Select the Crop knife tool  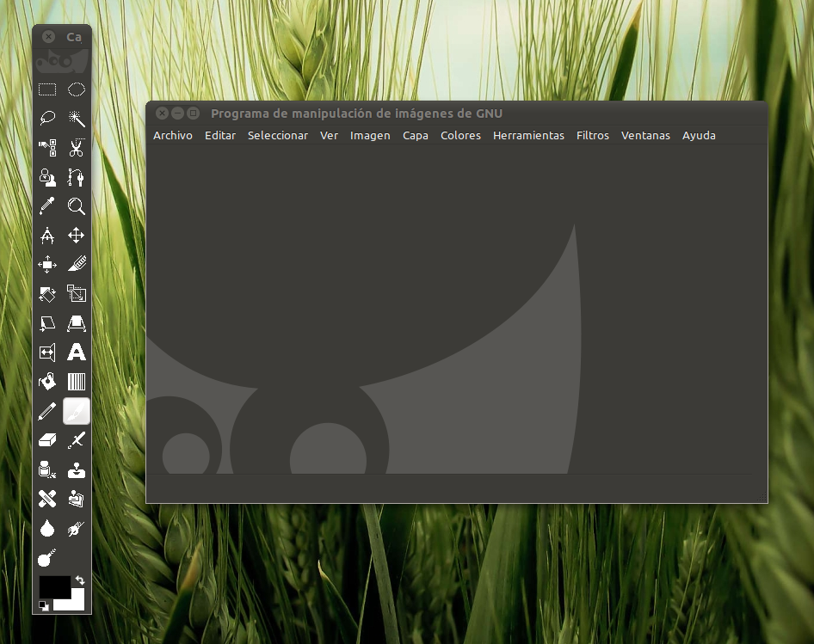pyautogui.click(x=77, y=265)
